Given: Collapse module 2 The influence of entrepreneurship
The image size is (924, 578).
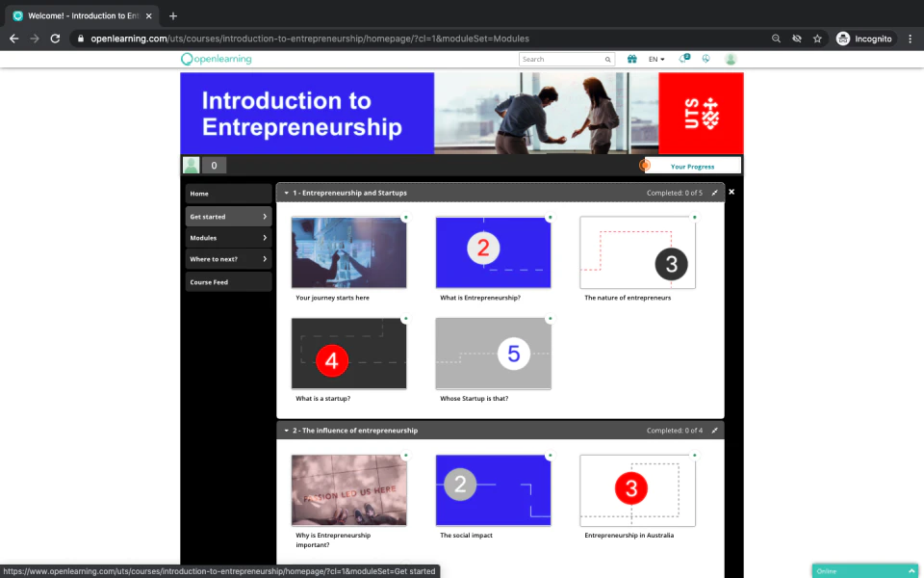Looking at the screenshot, I should pyautogui.click(x=287, y=431).
